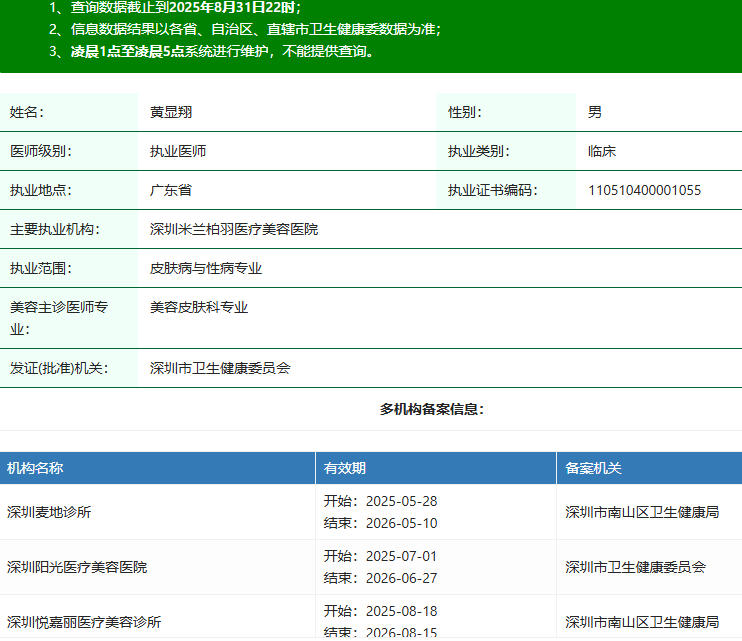This screenshot has width=742, height=641.
Task: Click the 执业医师 level value
Action: pos(178,151)
